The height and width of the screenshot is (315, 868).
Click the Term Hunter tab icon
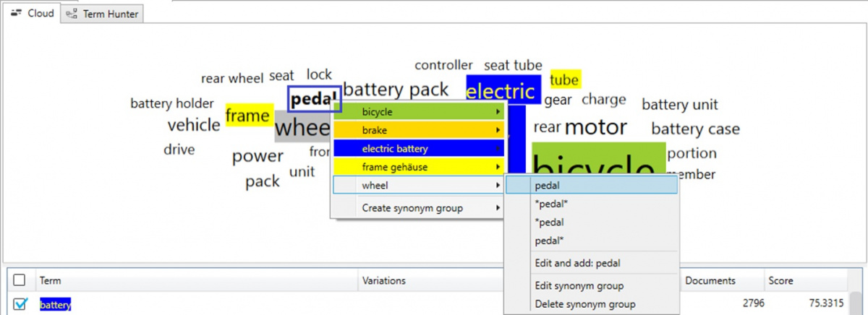pos(72,14)
